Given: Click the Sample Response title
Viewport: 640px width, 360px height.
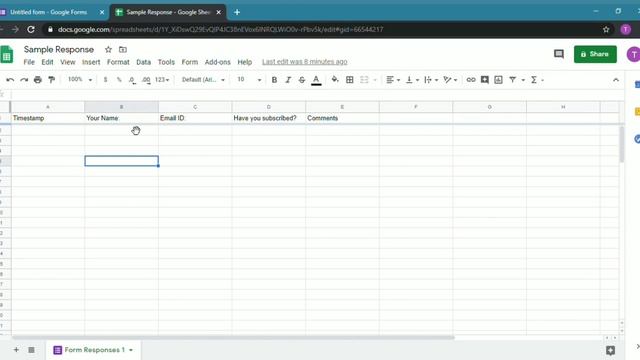Looking at the screenshot, I should pos(59,49).
